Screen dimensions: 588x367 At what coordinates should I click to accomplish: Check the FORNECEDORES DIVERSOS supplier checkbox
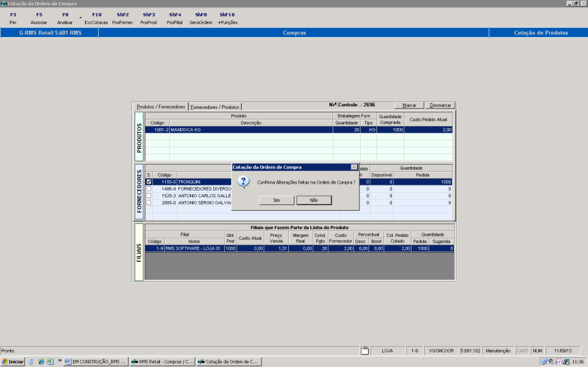(x=149, y=189)
